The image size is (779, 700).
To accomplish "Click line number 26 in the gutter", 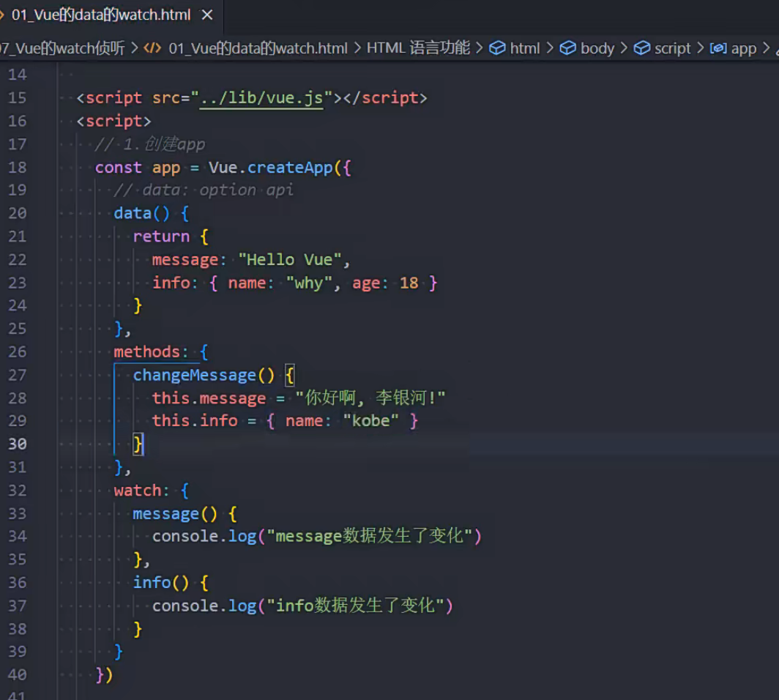I will coord(18,352).
